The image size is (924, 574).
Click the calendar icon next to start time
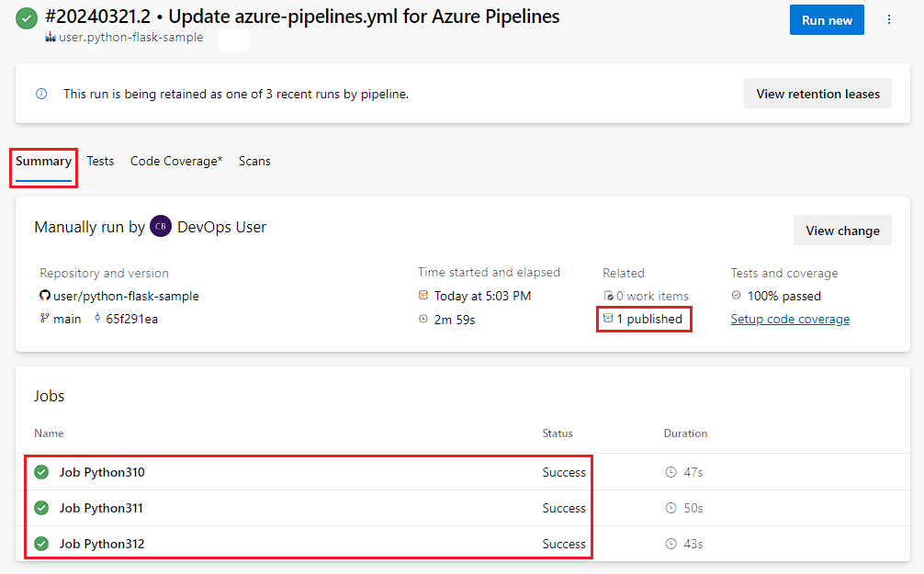pos(423,295)
